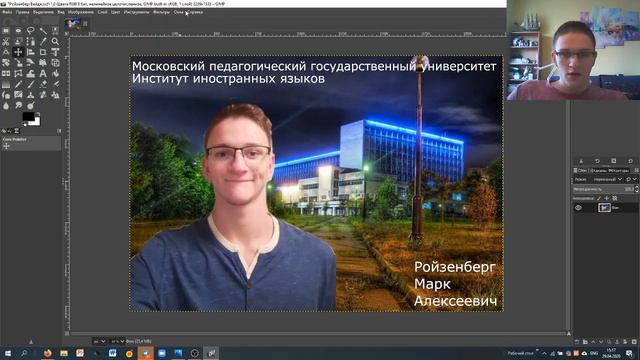640x360 pixels.
Task: Select the Heal tool
Action: click(x=43, y=95)
